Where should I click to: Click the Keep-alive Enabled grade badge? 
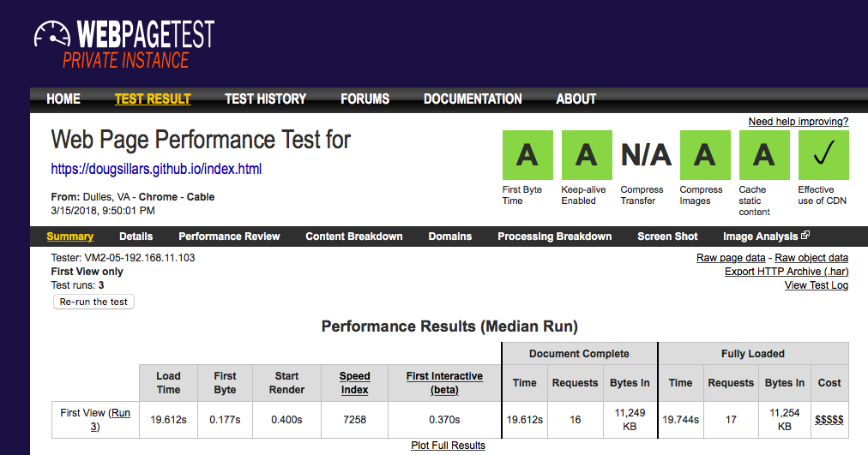(x=586, y=155)
